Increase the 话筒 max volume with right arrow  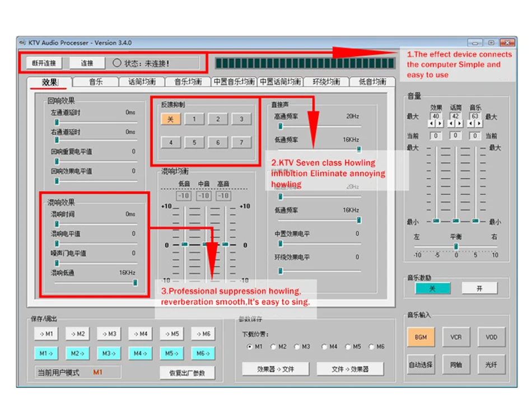(x=459, y=124)
